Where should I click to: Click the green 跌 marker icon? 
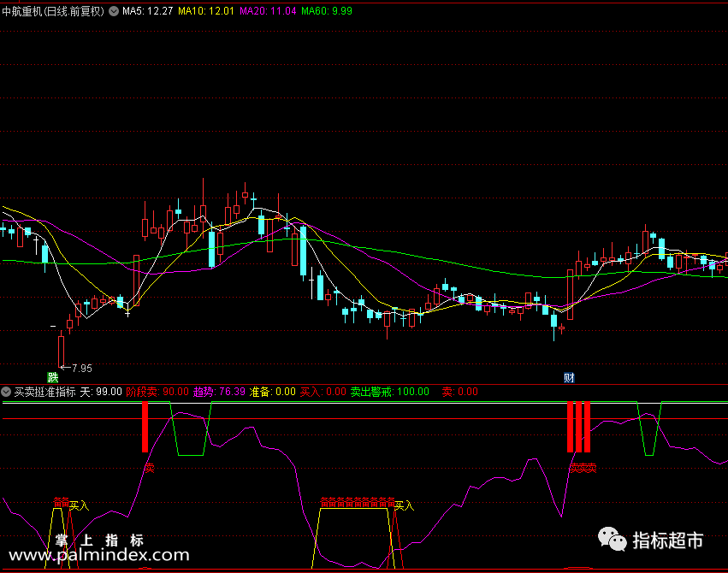coord(53,377)
